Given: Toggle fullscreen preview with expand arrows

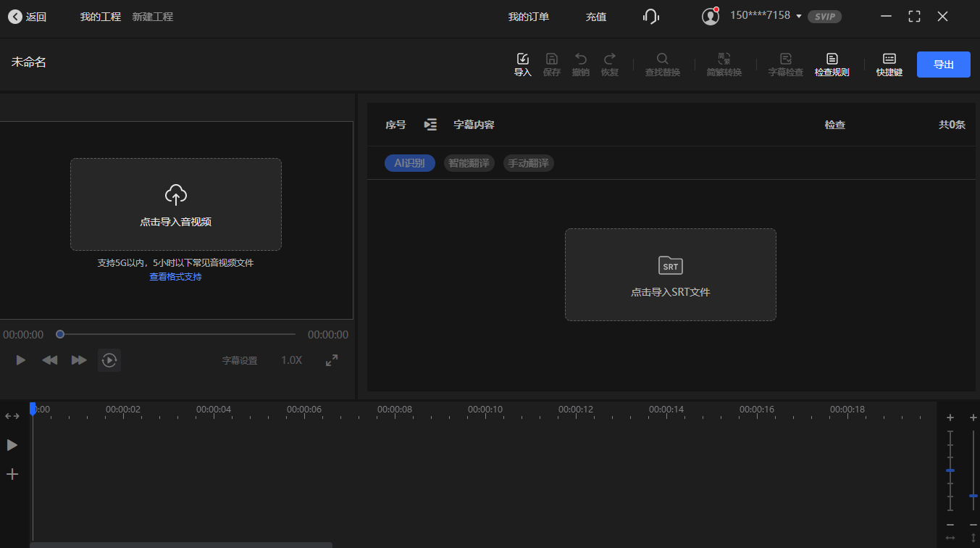Looking at the screenshot, I should [331, 360].
